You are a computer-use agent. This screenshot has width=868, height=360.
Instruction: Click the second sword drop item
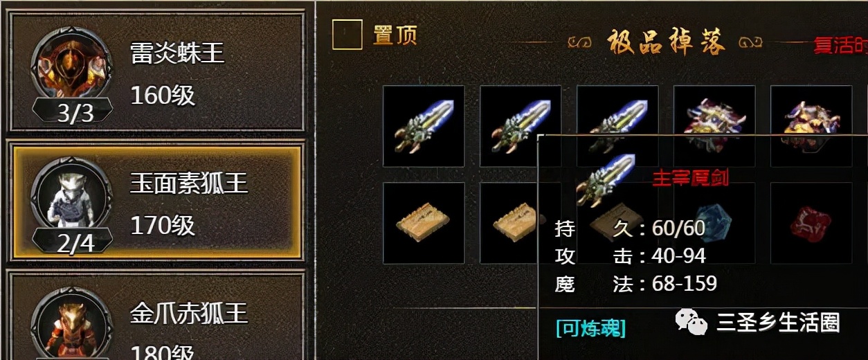coord(521,126)
